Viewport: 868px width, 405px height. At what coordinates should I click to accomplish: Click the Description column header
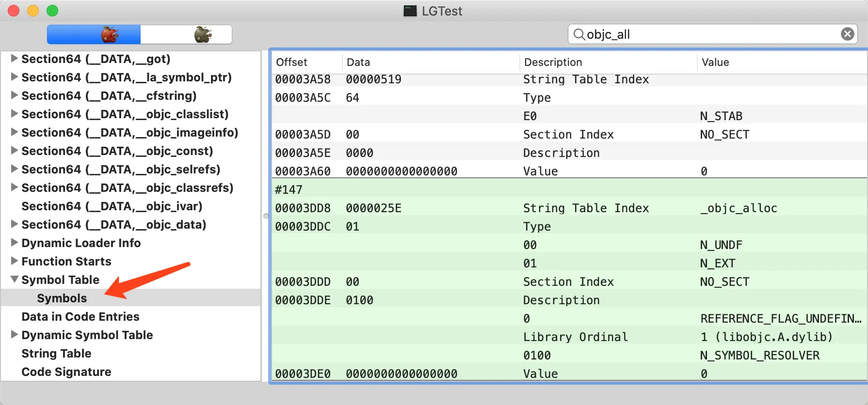click(553, 62)
